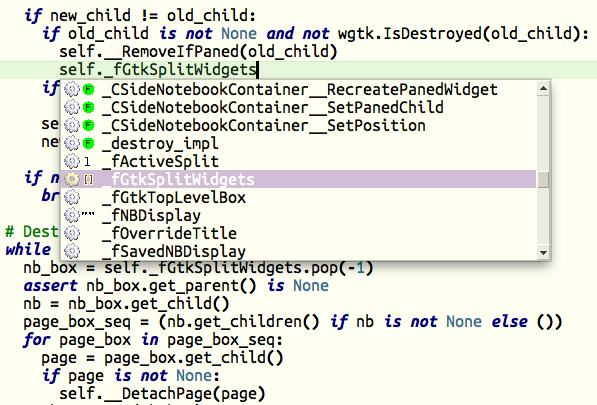Screen dimensions: 597x405
Task: Click gear icon next to _fOverrideTitle
Action: tap(72, 233)
